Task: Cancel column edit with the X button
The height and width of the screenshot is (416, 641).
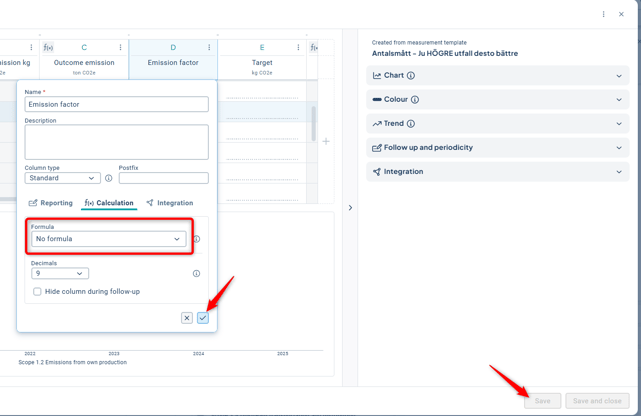Action: click(x=187, y=318)
